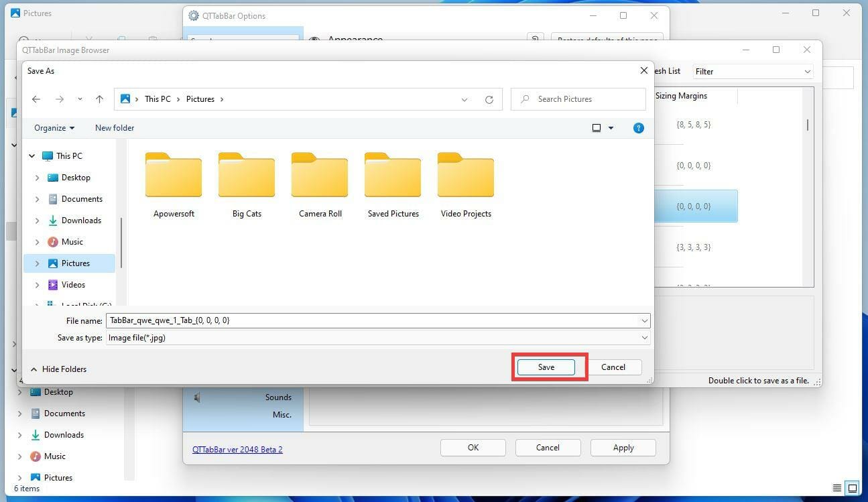Click the File name input field
The image size is (868, 502).
pyautogui.click(x=378, y=320)
